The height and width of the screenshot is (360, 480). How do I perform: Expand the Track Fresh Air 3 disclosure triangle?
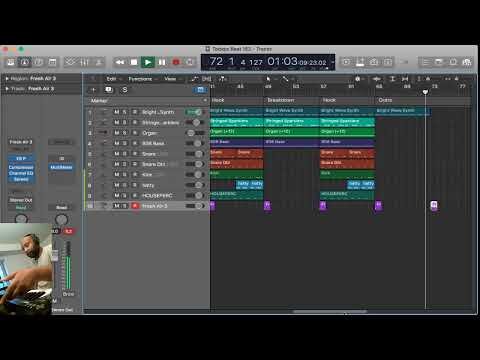click(7, 89)
